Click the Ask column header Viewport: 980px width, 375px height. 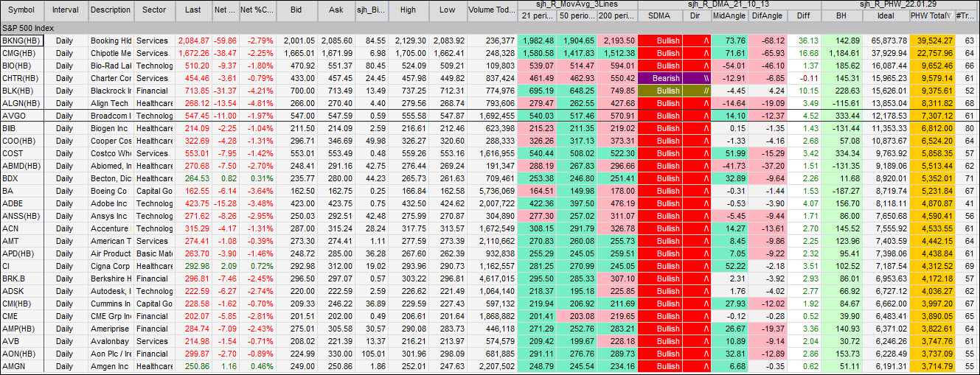pos(336,10)
